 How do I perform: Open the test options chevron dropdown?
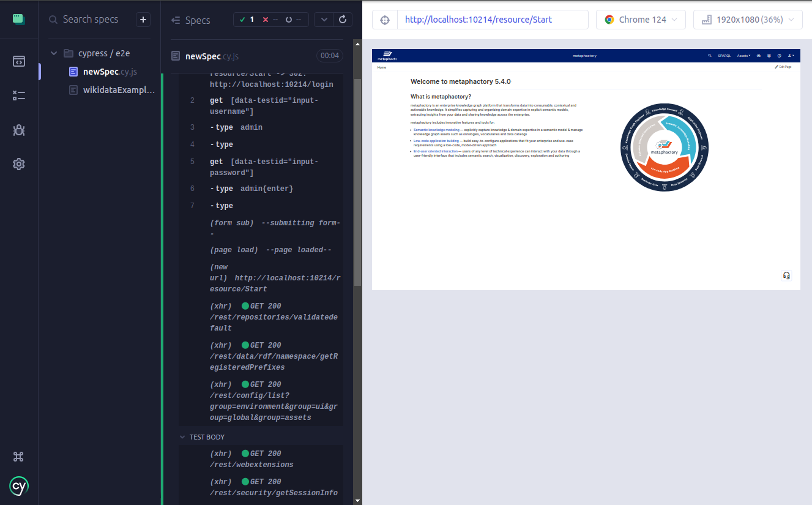pyautogui.click(x=324, y=20)
